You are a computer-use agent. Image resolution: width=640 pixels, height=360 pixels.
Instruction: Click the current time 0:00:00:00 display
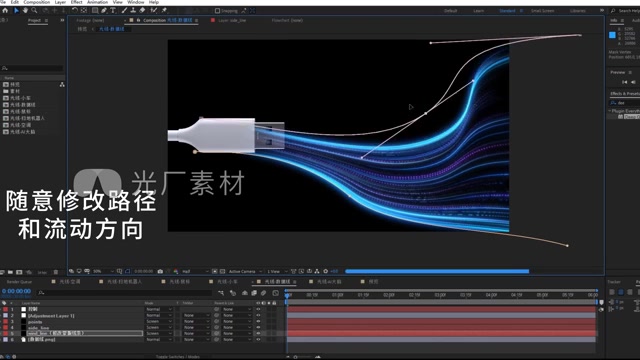point(16,291)
